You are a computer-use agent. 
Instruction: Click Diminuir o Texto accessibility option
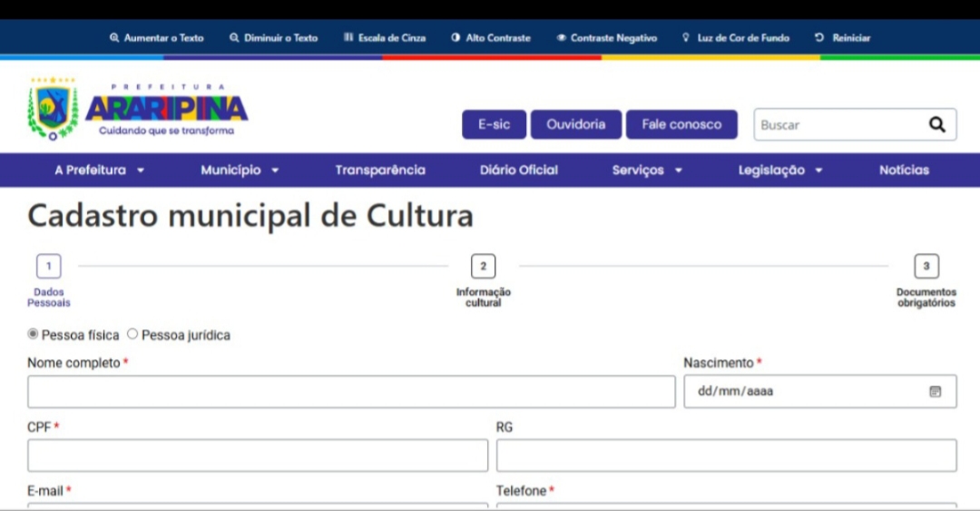274,38
